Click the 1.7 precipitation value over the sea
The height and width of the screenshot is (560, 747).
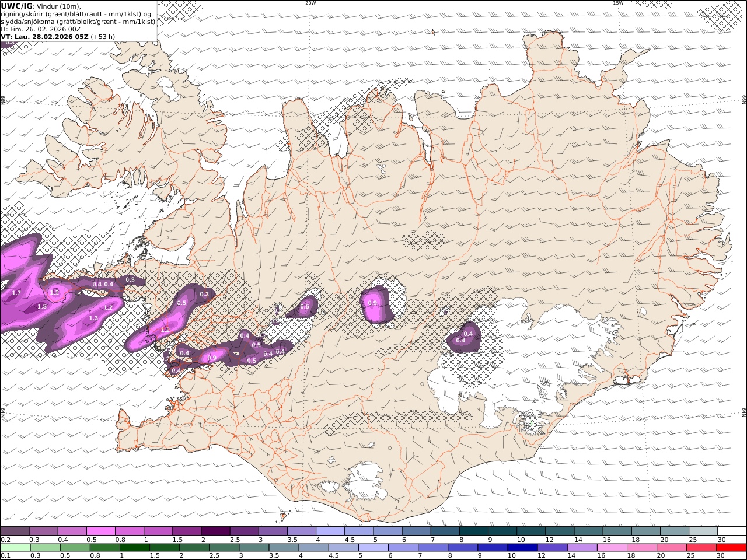click(16, 293)
